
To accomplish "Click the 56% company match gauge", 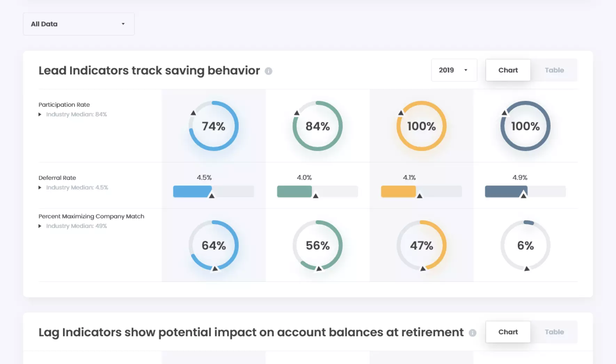I will click(317, 245).
